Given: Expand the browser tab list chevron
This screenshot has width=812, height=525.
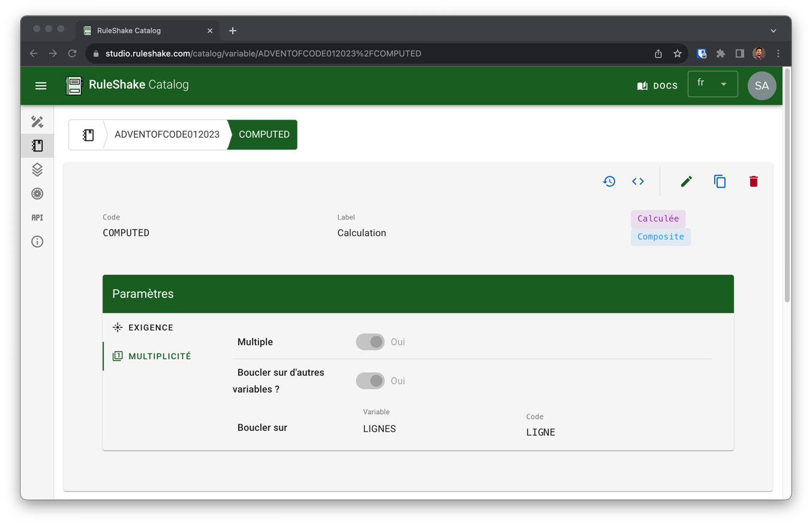Looking at the screenshot, I should pos(773,31).
